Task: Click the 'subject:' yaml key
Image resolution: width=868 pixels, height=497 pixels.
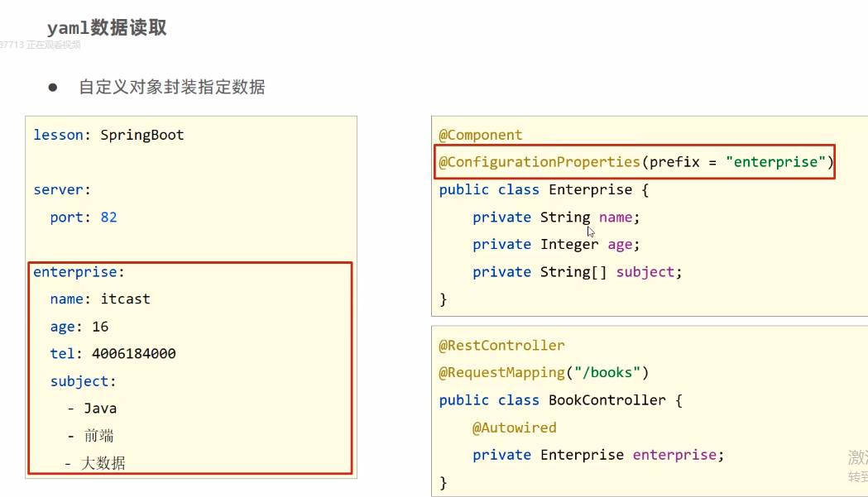Action: (x=83, y=381)
